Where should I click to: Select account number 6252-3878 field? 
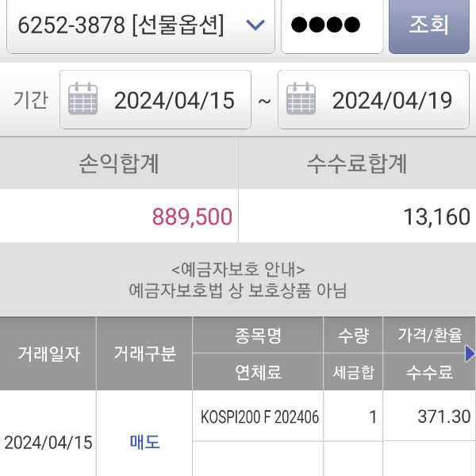(119, 25)
